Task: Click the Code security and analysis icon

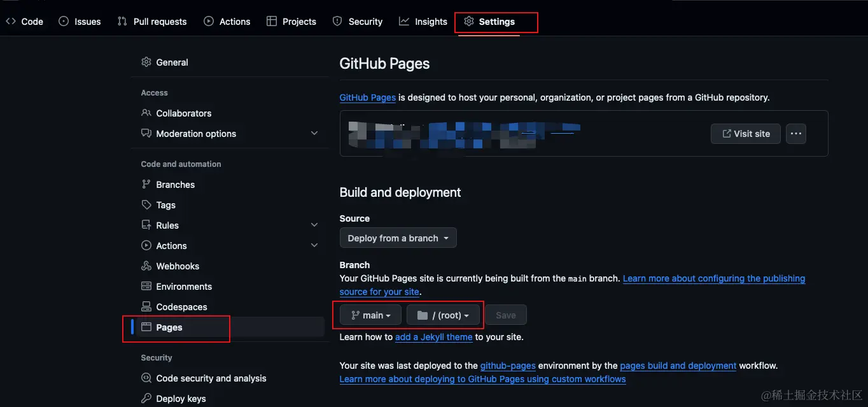Action: click(146, 378)
